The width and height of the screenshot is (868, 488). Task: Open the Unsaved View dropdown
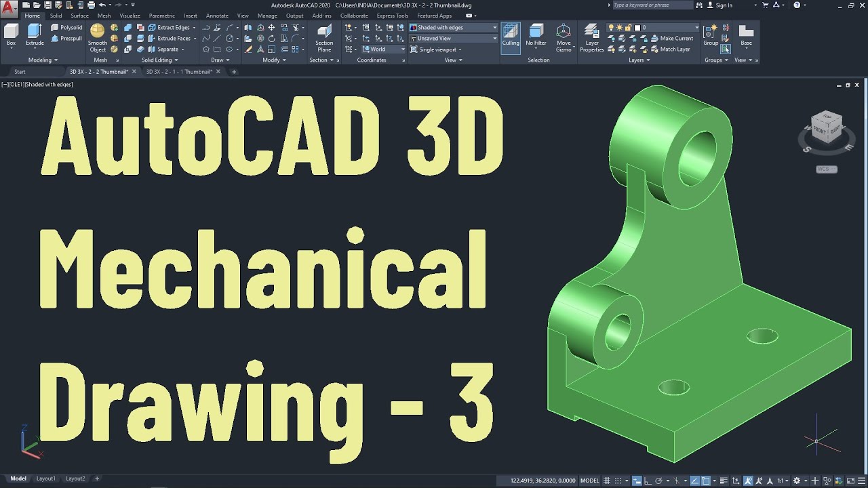(x=453, y=39)
